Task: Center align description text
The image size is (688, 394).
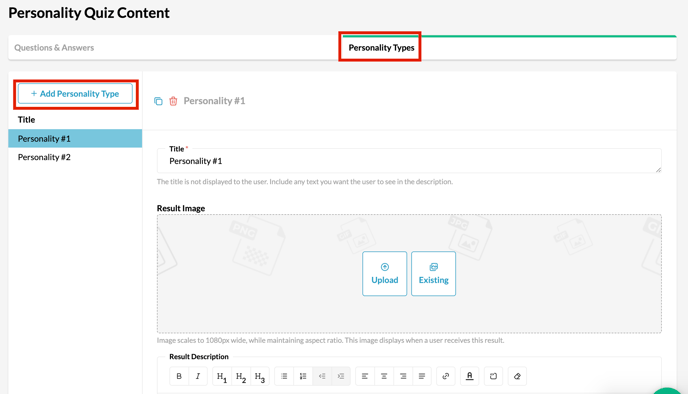Action: click(384, 376)
